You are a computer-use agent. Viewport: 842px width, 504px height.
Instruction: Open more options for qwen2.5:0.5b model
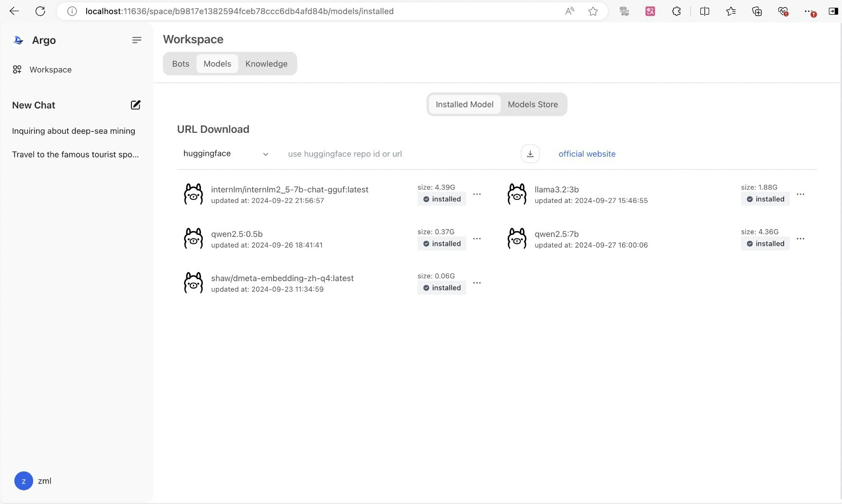point(477,239)
